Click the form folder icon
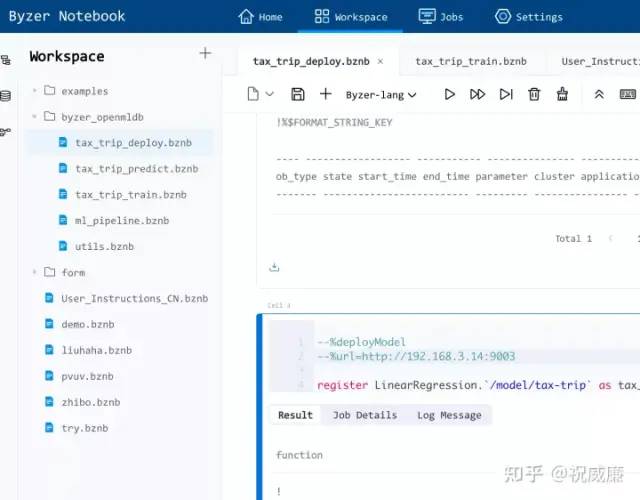 49,271
